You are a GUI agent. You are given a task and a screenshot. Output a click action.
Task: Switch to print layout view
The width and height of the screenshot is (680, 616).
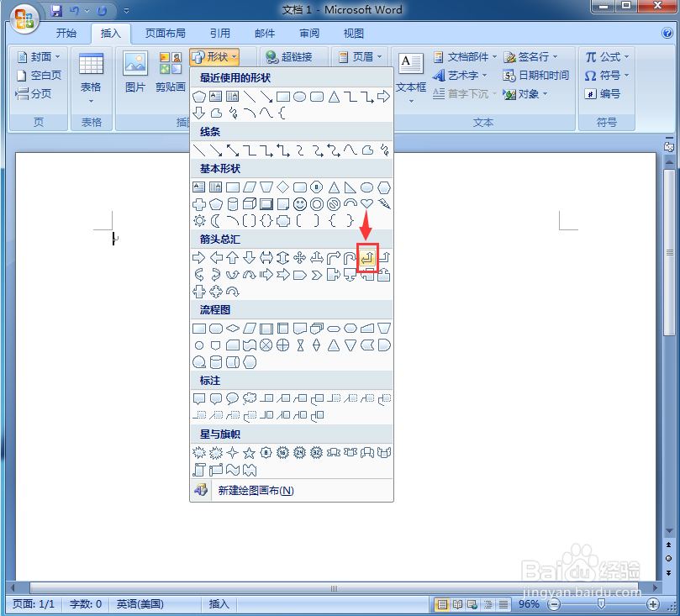pos(442,604)
